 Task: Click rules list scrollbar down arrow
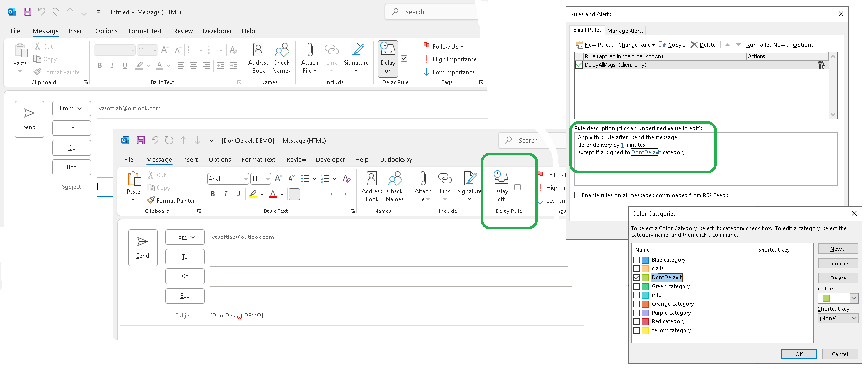point(833,115)
